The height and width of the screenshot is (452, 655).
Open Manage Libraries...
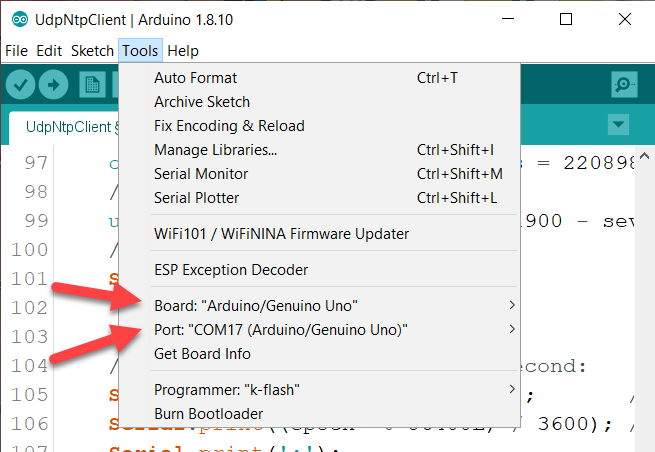[x=319, y=150]
